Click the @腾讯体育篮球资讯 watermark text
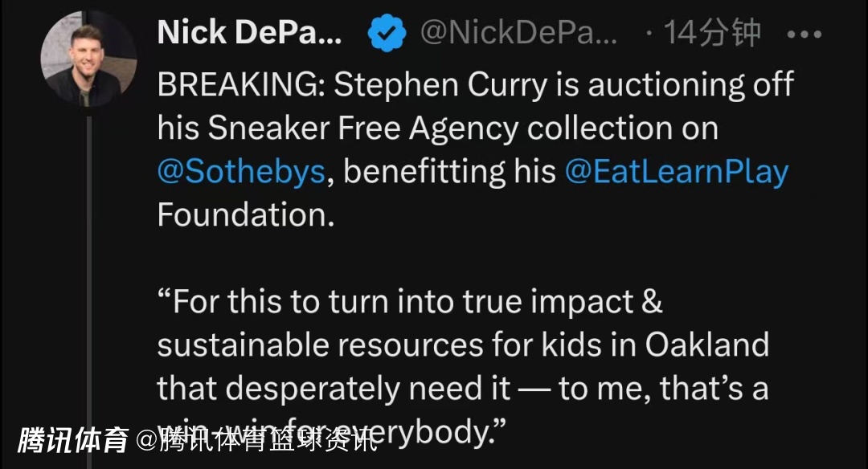Screen dimensions: 868x469 pos(257,440)
